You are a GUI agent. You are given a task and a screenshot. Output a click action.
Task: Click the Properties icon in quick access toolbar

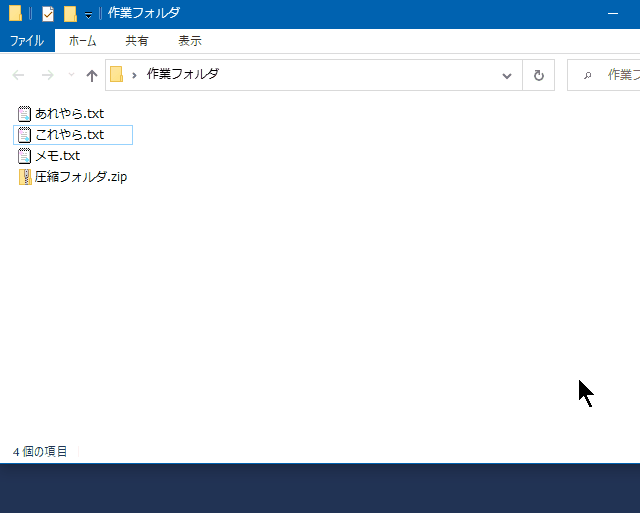click(47, 14)
